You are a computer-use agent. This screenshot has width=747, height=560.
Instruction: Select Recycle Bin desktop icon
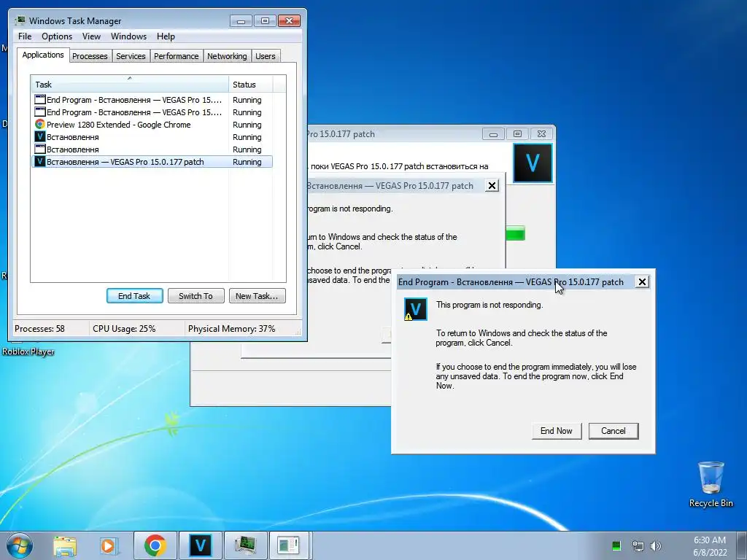tap(711, 484)
